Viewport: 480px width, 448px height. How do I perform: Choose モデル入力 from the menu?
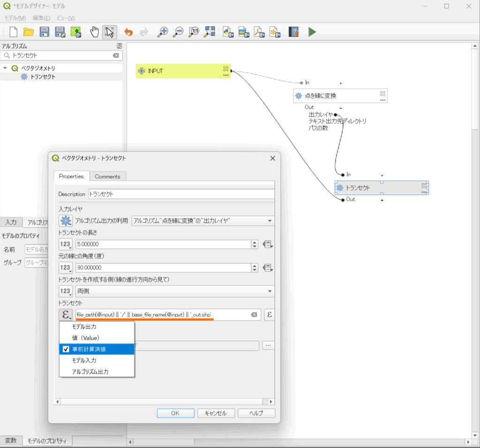97,360
